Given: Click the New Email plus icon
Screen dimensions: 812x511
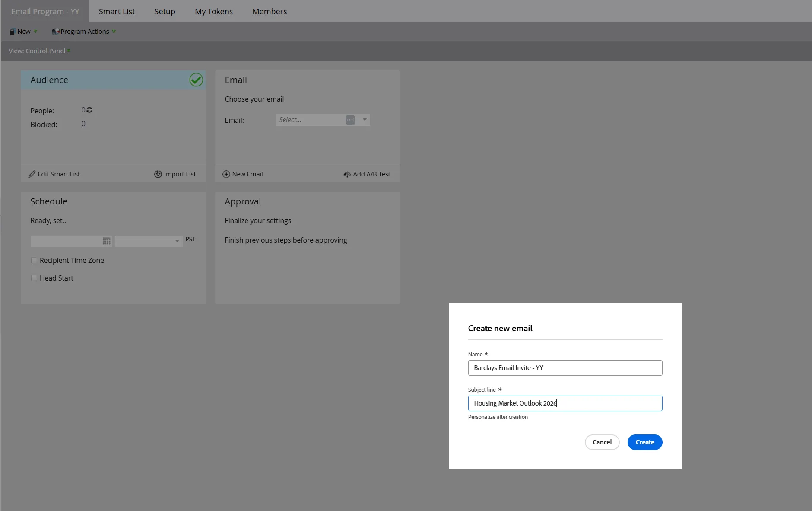Looking at the screenshot, I should click(226, 174).
